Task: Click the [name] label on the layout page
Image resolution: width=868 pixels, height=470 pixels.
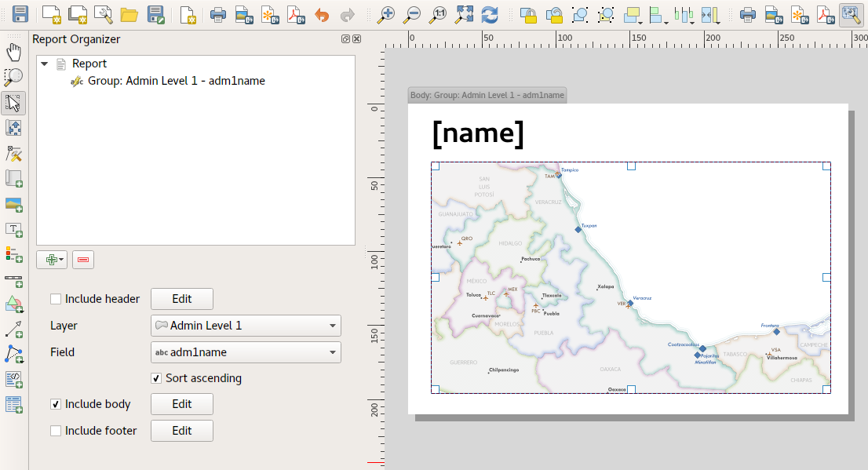Action: (478, 133)
